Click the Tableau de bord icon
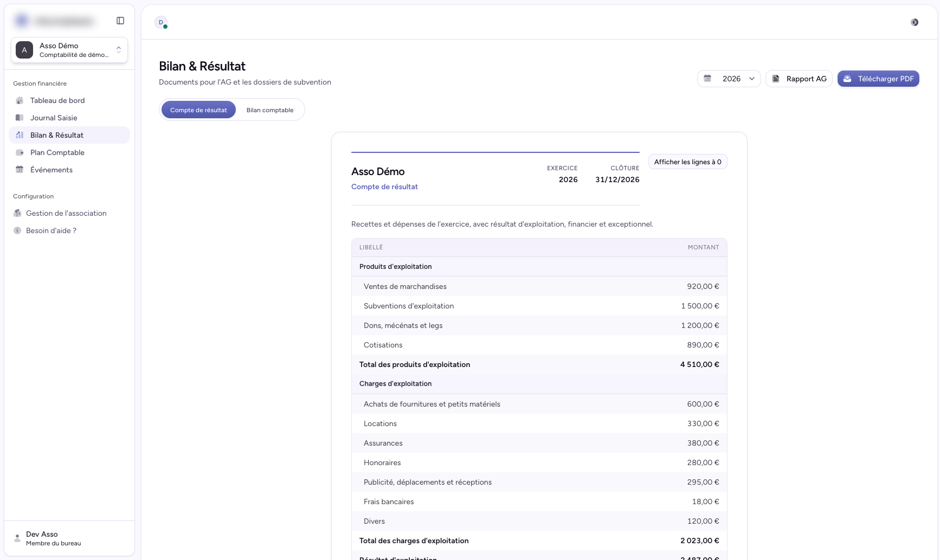This screenshot has height=560, width=940. [x=20, y=100]
